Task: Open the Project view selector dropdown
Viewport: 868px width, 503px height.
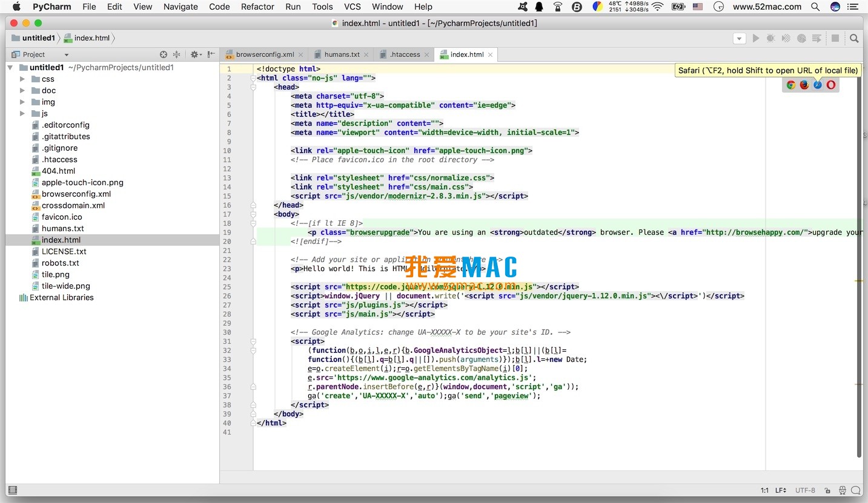Action: point(41,54)
